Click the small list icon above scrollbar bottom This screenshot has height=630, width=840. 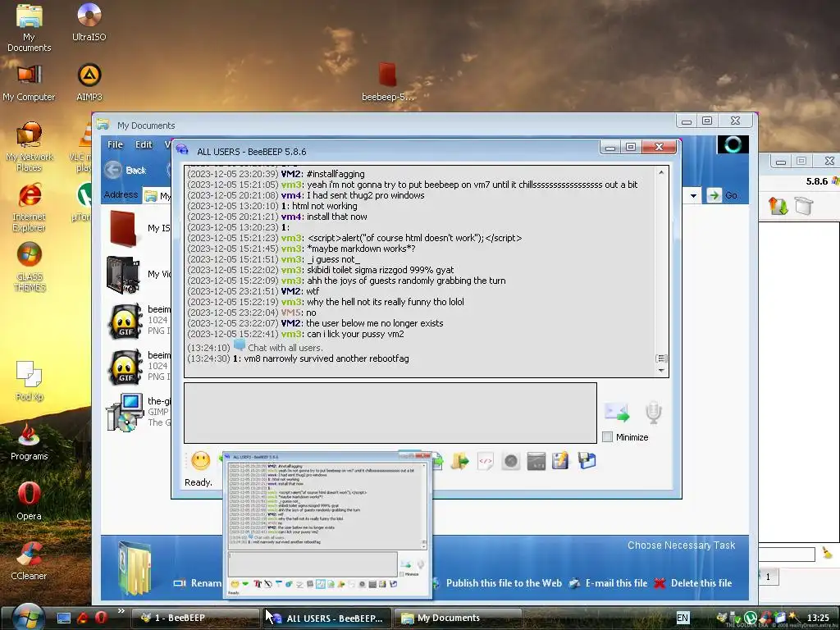(x=661, y=358)
